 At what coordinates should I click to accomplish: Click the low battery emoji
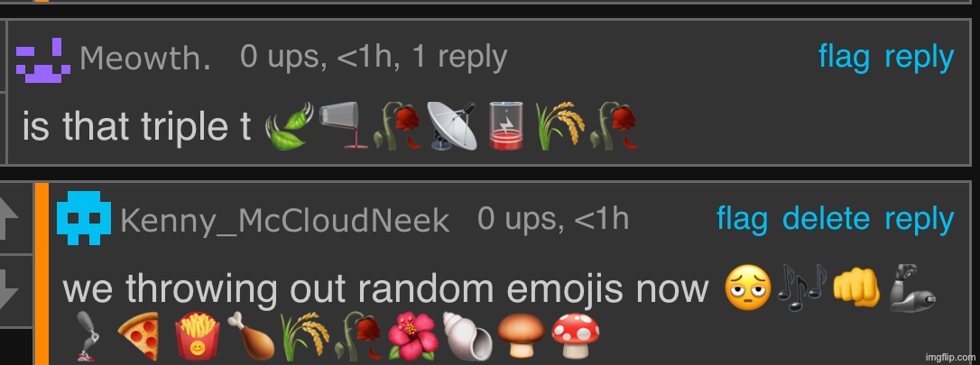click(x=505, y=127)
